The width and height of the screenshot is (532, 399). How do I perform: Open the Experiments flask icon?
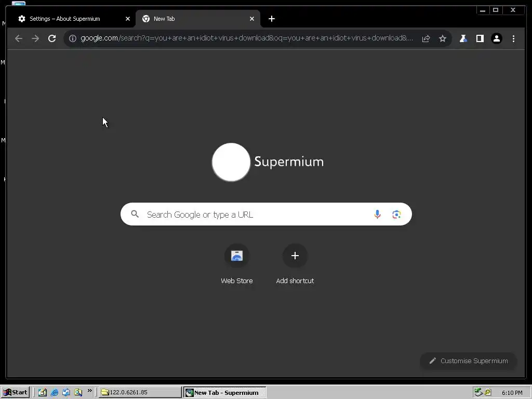pos(463,38)
